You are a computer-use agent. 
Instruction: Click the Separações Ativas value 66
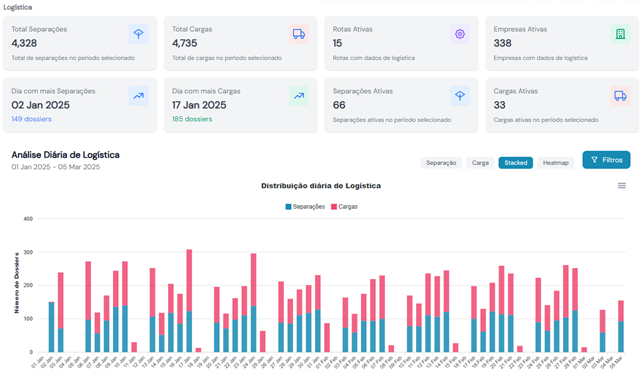pos(339,105)
